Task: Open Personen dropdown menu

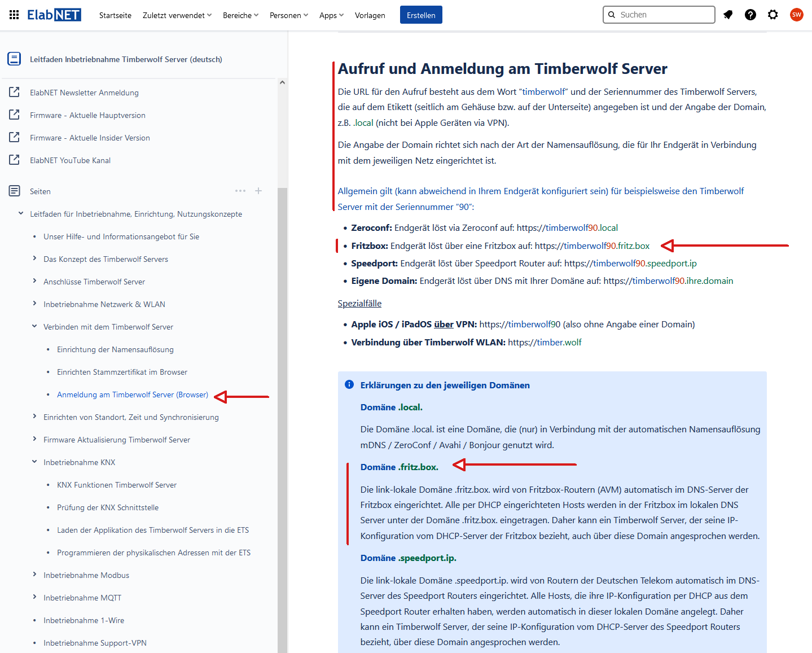Action: pyautogui.click(x=289, y=15)
